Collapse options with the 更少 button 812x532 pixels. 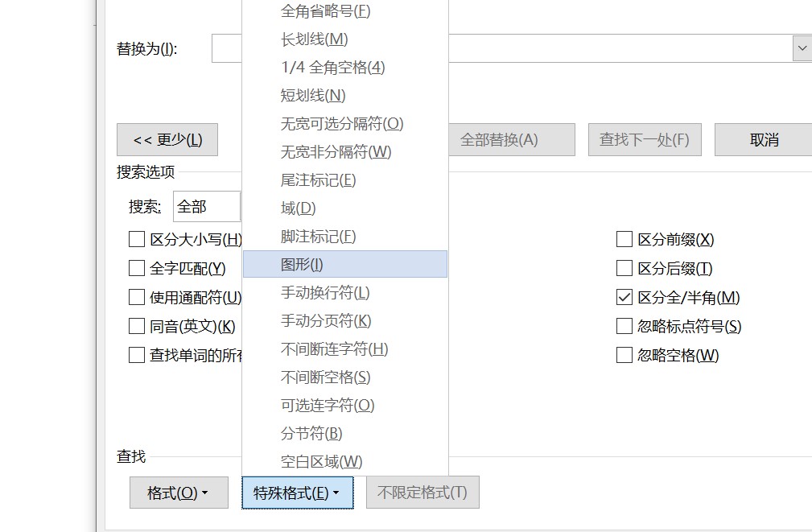(167, 140)
